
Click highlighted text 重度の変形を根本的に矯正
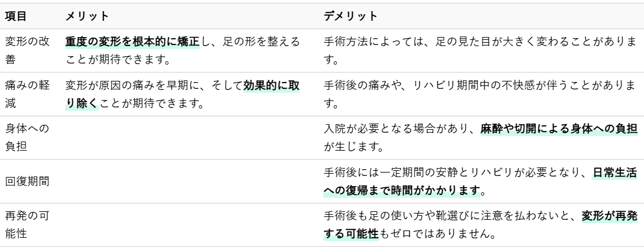[133, 42]
